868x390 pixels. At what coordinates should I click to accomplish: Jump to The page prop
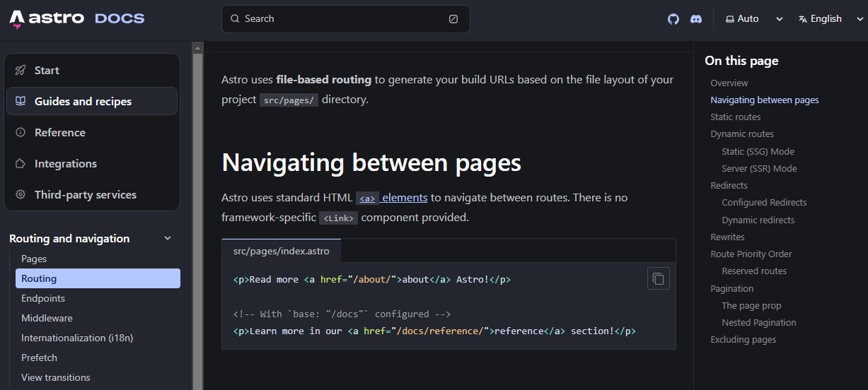[751, 305]
